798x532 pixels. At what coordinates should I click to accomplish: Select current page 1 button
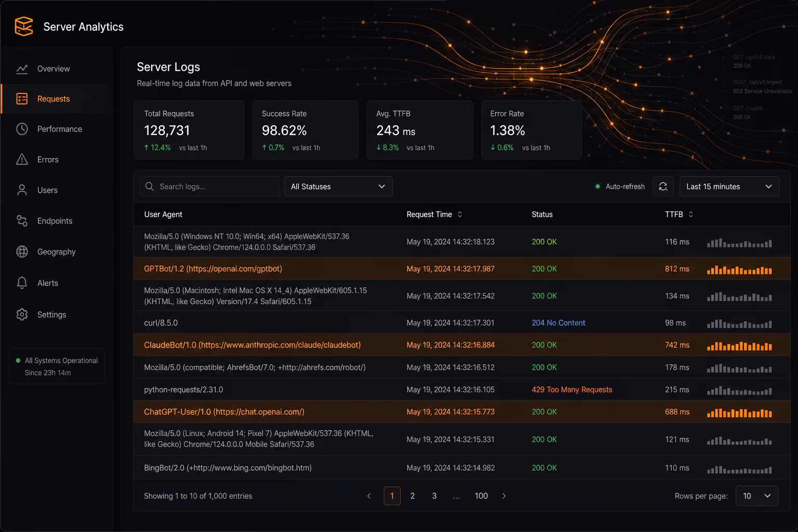(x=392, y=496)
